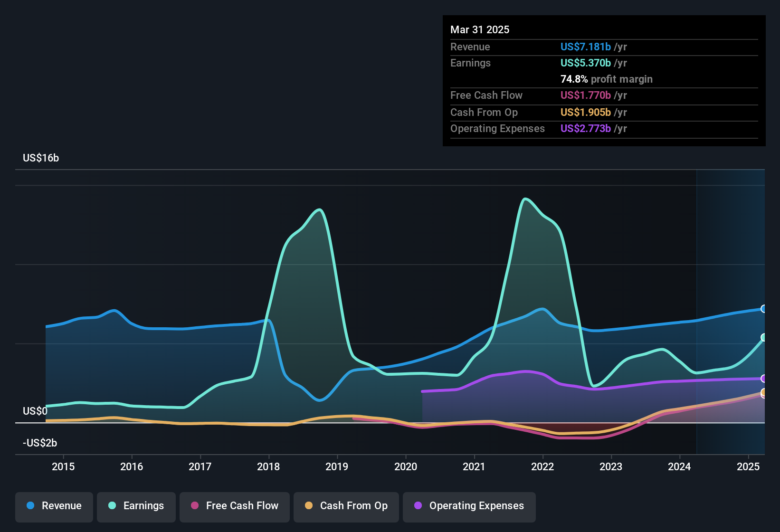Toggle Free Cash Flow legend item
The image size is (780, 532).
coord(235,506)
